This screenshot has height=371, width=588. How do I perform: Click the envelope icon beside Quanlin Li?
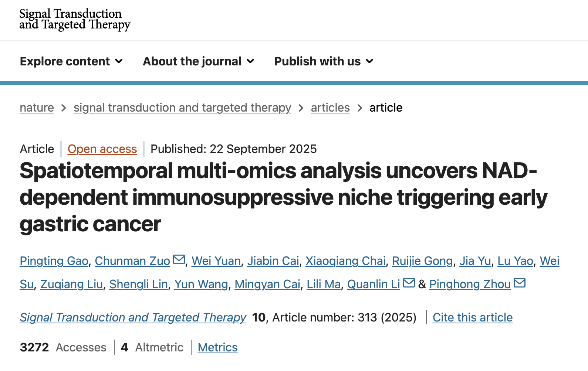(x=409, y=283)
